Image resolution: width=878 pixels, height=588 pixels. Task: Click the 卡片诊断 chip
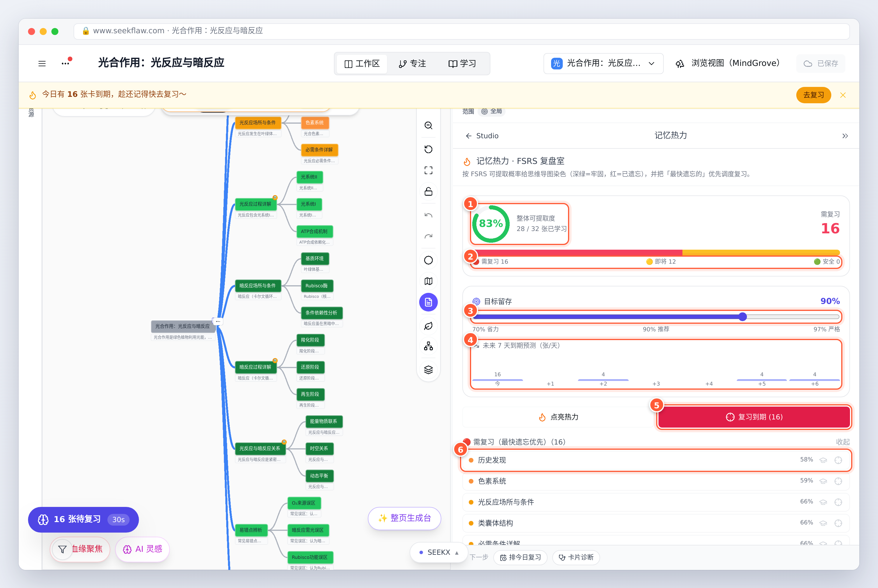[x=576, y=557]
